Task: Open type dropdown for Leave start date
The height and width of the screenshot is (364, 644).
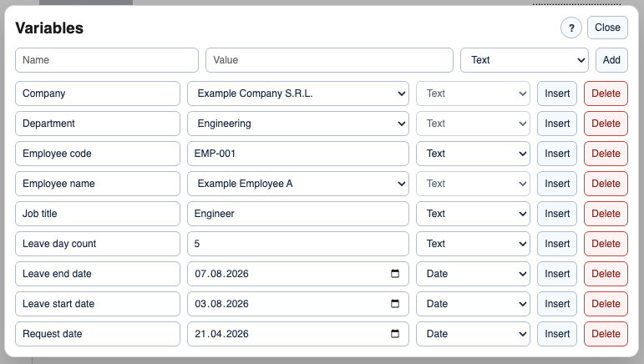Action: [473, 304]
